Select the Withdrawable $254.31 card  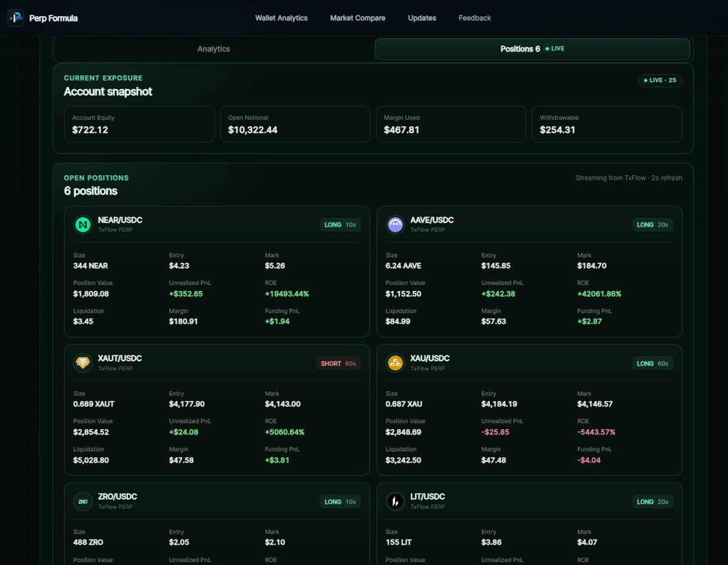[607, 124]
